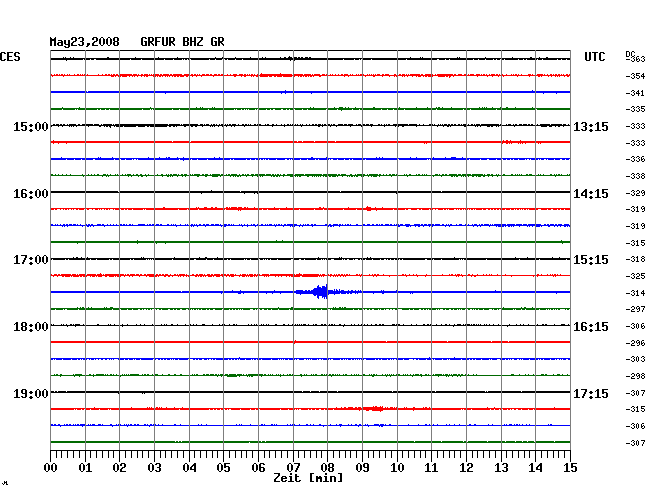The width and height of the screenshot is (650, 494).
Task: Select the DC offset value -325
Action: (635, 276)
